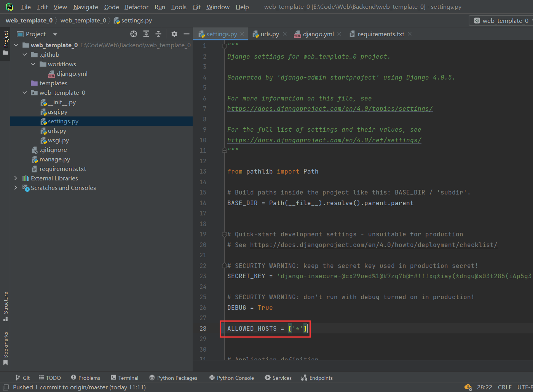
Task: Open the Services tool window
Action: point(278,378)
